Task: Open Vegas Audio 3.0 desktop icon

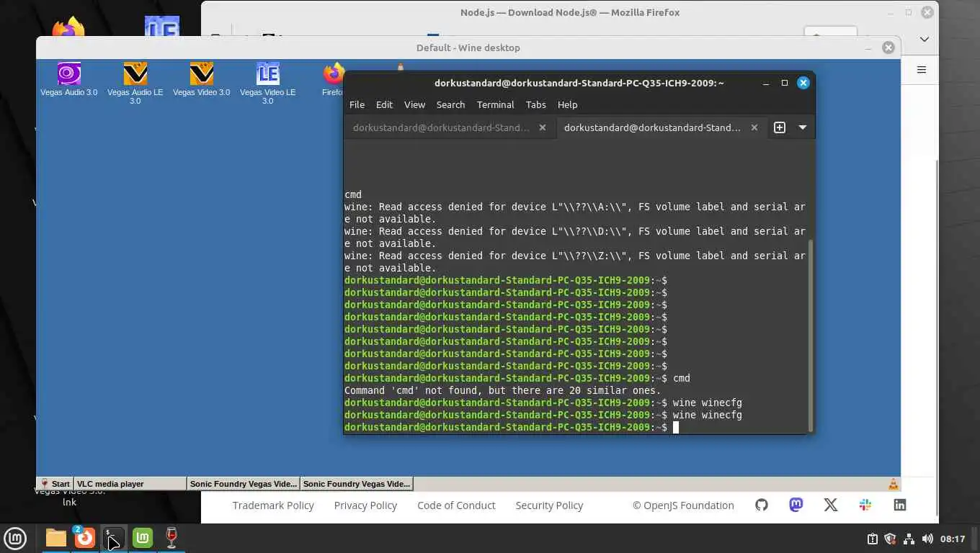Action: pyautogui.click(x=69, y=78)
